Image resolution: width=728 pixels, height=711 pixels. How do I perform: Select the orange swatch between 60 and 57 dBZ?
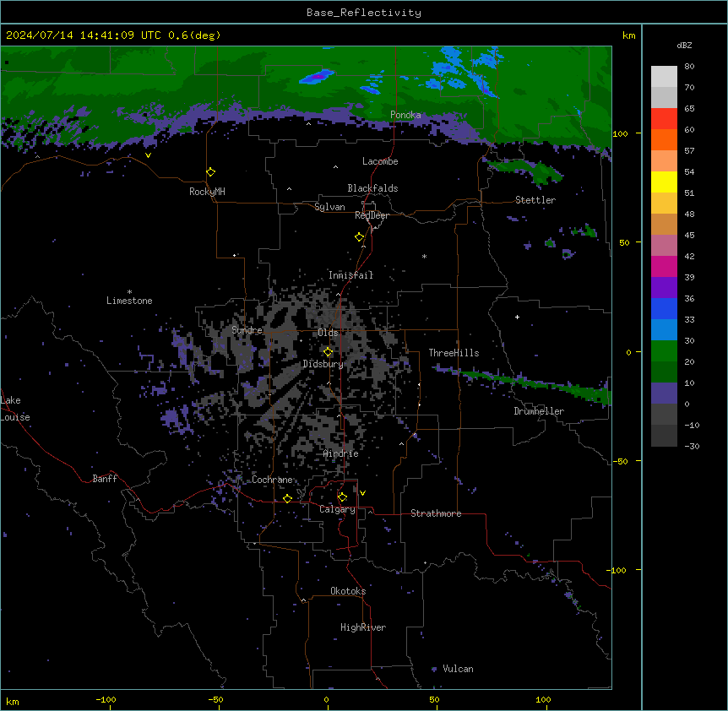(664, 140)
